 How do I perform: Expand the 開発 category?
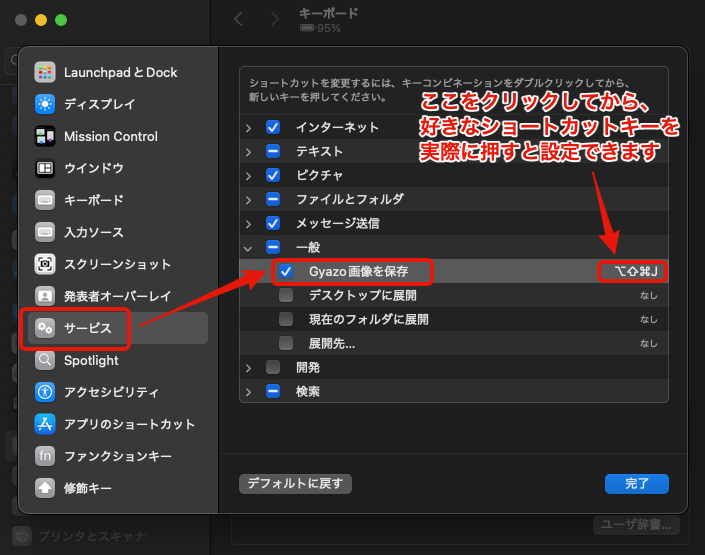[249, 367]
